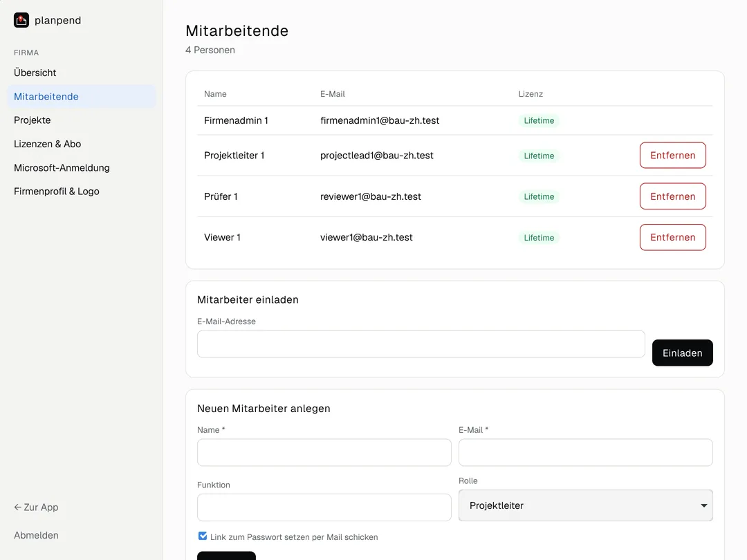Viewport: 747px width, 560px height.
Task: Go to Projekte in the sidebar
Action: (32, 120)
